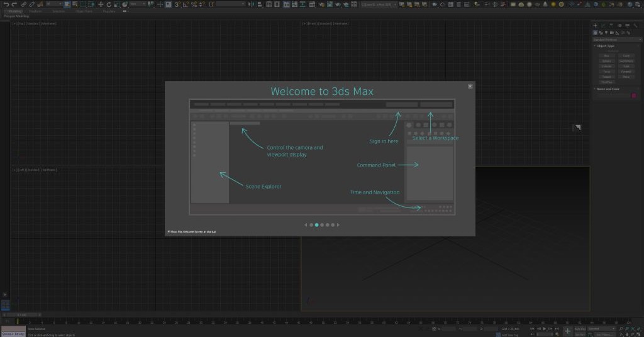Open Select by Name tool
The height and width of the screenshot is (337, 644).
[75, 4]
